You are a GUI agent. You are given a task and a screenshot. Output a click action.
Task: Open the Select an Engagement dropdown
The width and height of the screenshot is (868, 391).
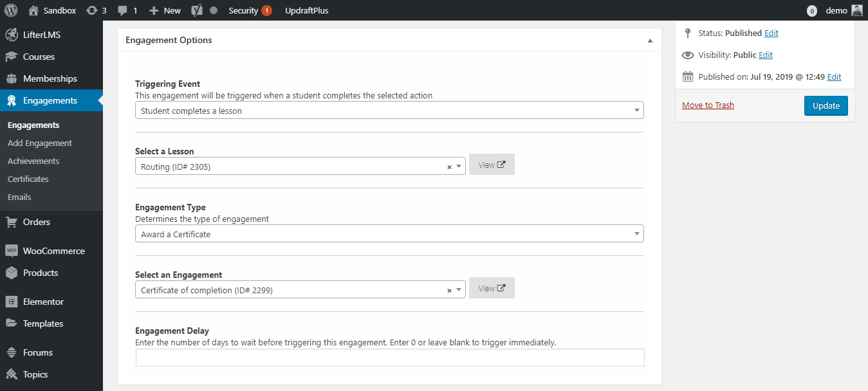click(300, 290)
